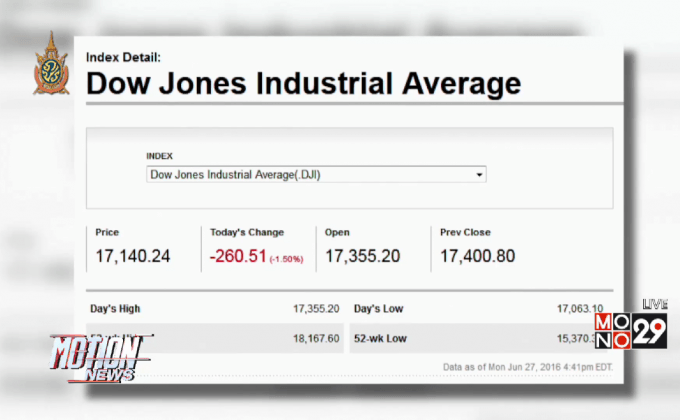The width and height of the screenshot is (680, 420).
Task: Click the Prev Close value 17,400.80
Action: click(478, 256)
